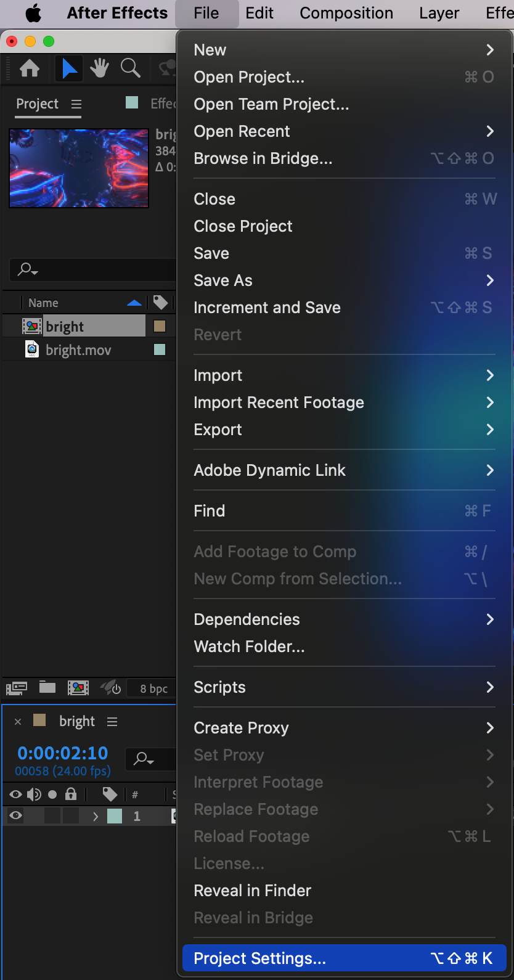Image resolution: width=514 pixels, height=980 pixels.
Task: Select the Hand tool
Action: coord(99,68)
